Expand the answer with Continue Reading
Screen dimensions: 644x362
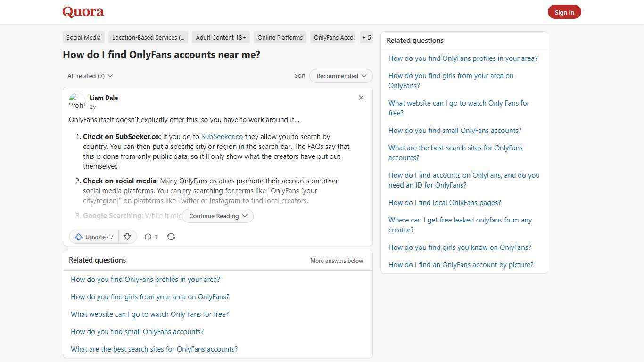tap(217, 216)
